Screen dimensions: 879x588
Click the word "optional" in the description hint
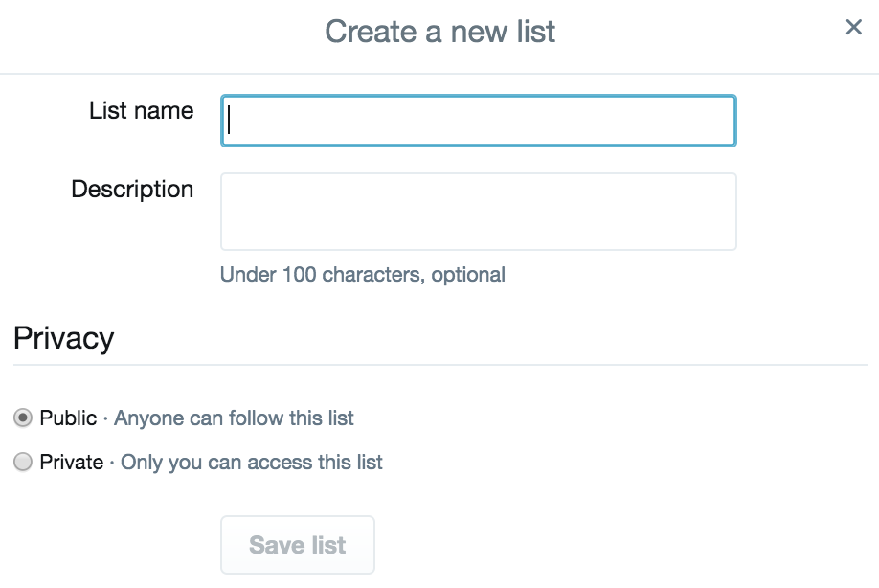point(468,275)
